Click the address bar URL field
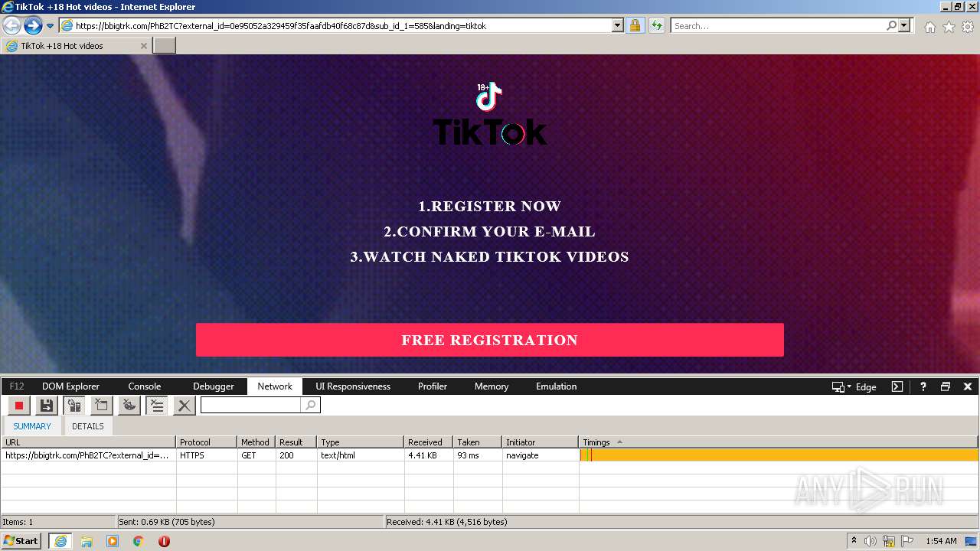The height and width of the screenshot is (551, 980). point(343,25)
